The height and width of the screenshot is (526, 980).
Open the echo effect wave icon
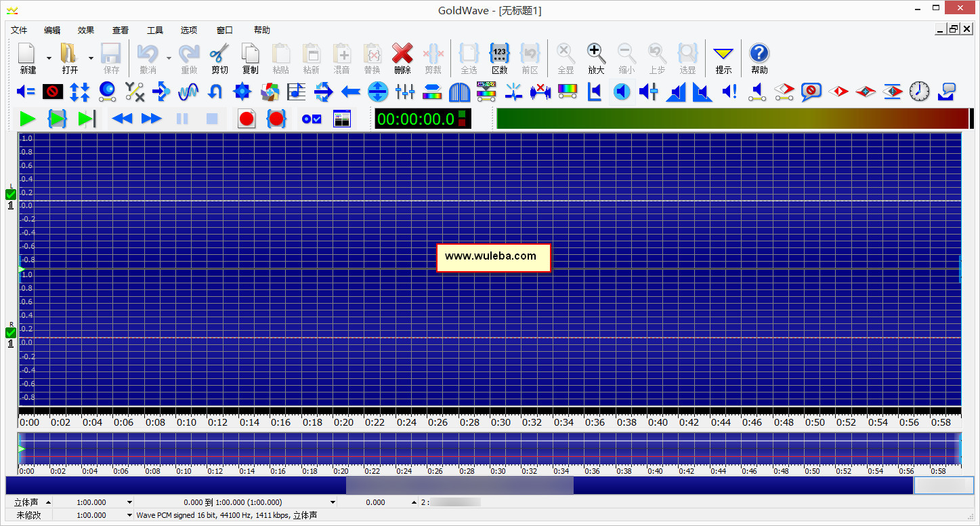[x=188, y=92]
